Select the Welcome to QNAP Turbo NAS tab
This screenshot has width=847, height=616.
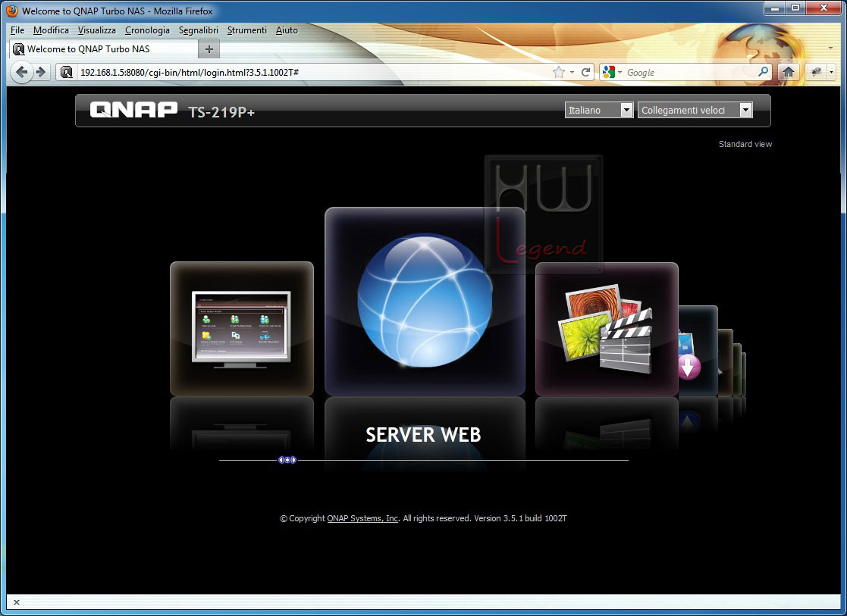(x=104, y=49)
